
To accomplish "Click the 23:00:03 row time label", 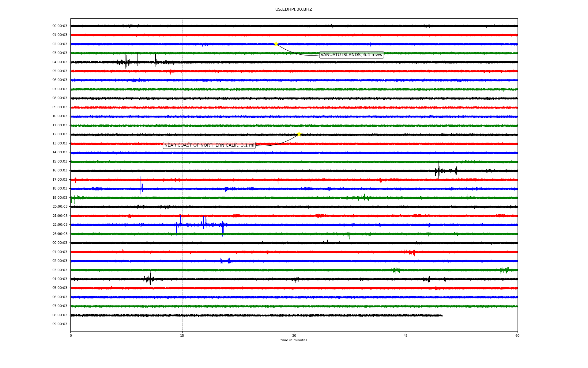I will (x=60, y=234).
